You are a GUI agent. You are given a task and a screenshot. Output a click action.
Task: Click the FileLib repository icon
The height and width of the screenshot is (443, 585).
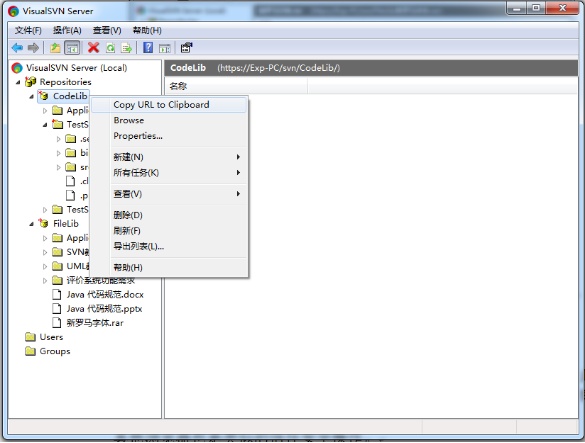tap(44, 224)
